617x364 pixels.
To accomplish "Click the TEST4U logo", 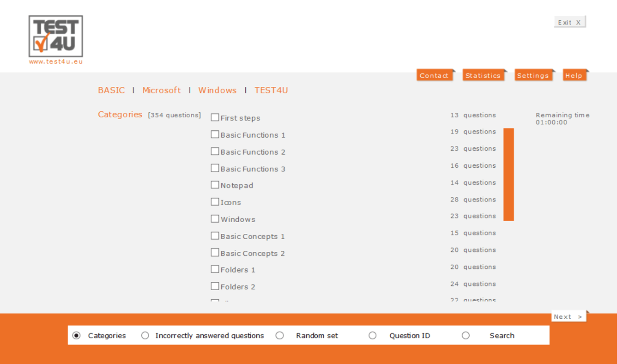I will 56,36.
